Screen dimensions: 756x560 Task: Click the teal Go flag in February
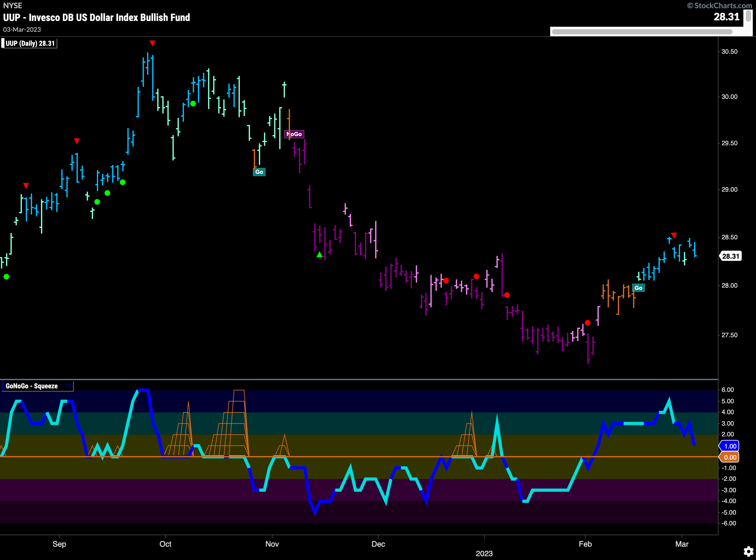point(638,288)
